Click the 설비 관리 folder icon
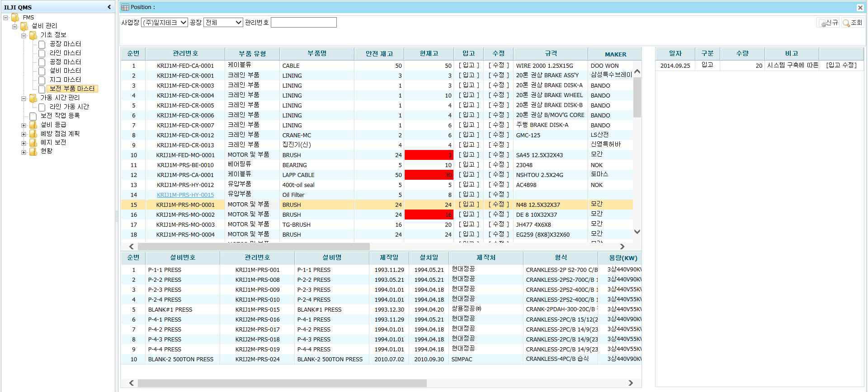Image resolution: width=868 pixels, height=392 pixels. pyautogui.click(x=24, y=26)
